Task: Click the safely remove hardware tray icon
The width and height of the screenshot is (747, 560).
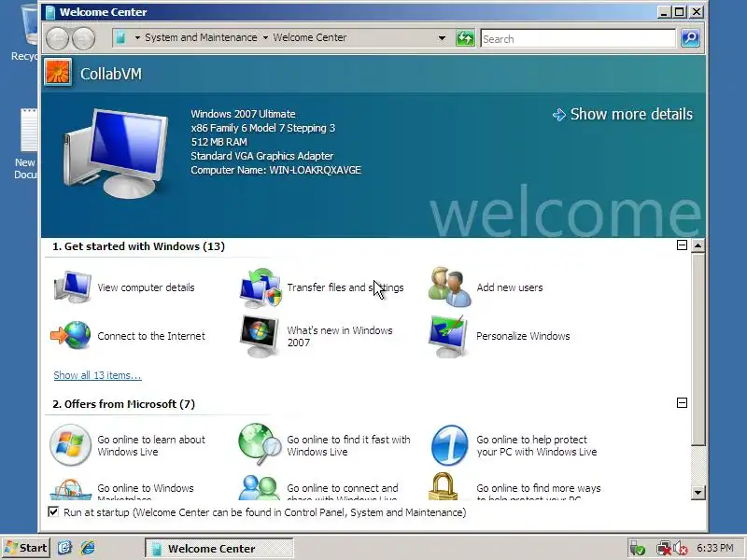Action: coord(637,549)
